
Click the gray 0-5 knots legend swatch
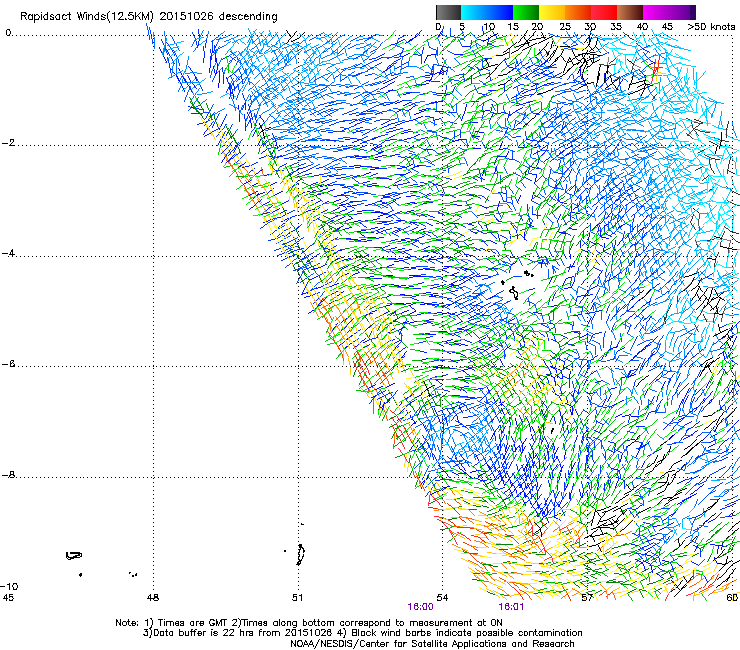(x=448, y=12)
